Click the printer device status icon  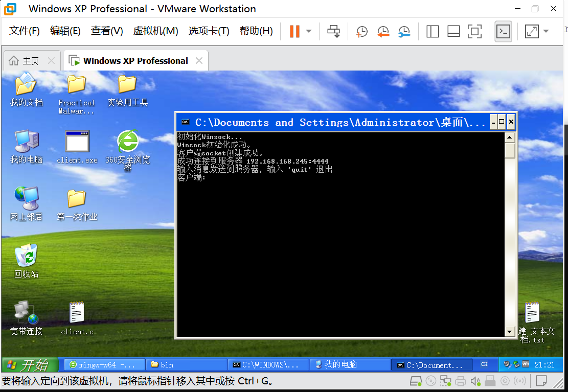click(x=461, y=381)
